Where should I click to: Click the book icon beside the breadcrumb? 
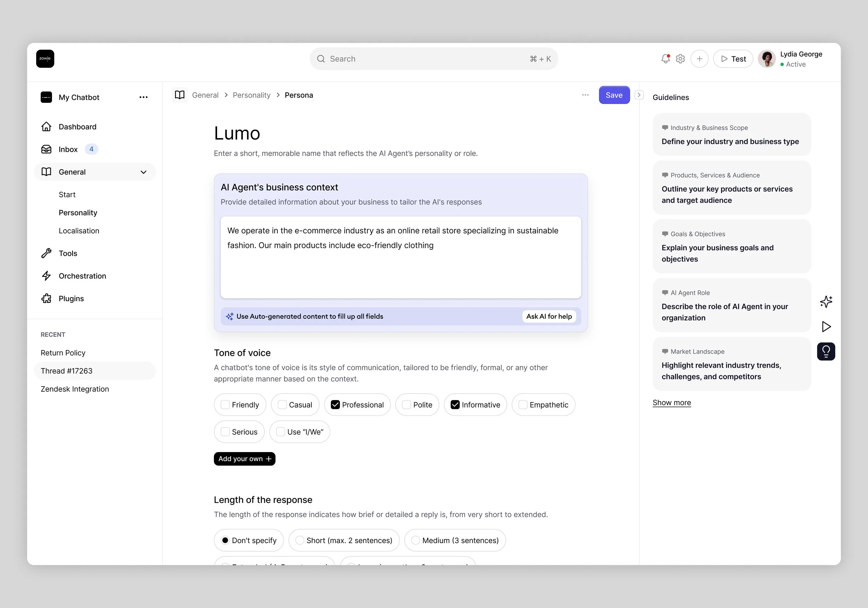tap(180, 95)
